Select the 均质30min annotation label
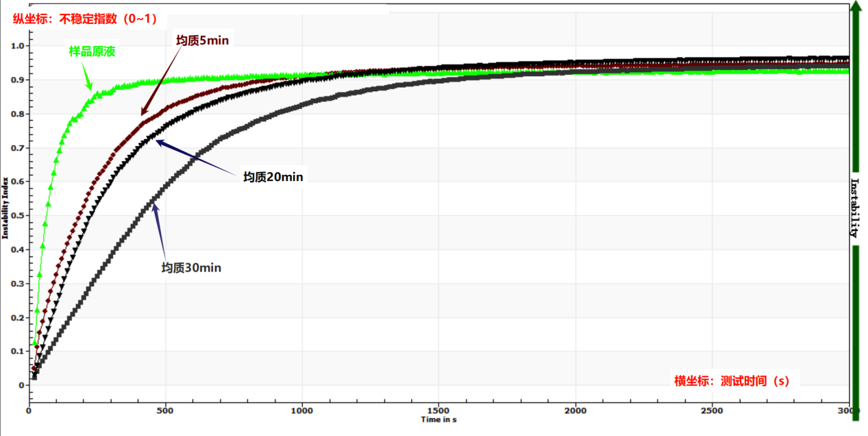The width and height of the screenshot is (868, 436). 191,268
